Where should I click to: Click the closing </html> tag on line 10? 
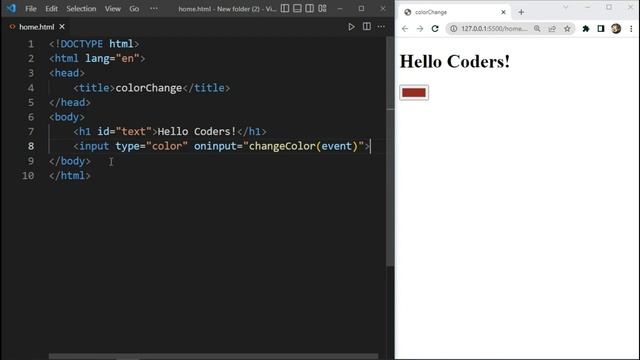tap(70, 176)
